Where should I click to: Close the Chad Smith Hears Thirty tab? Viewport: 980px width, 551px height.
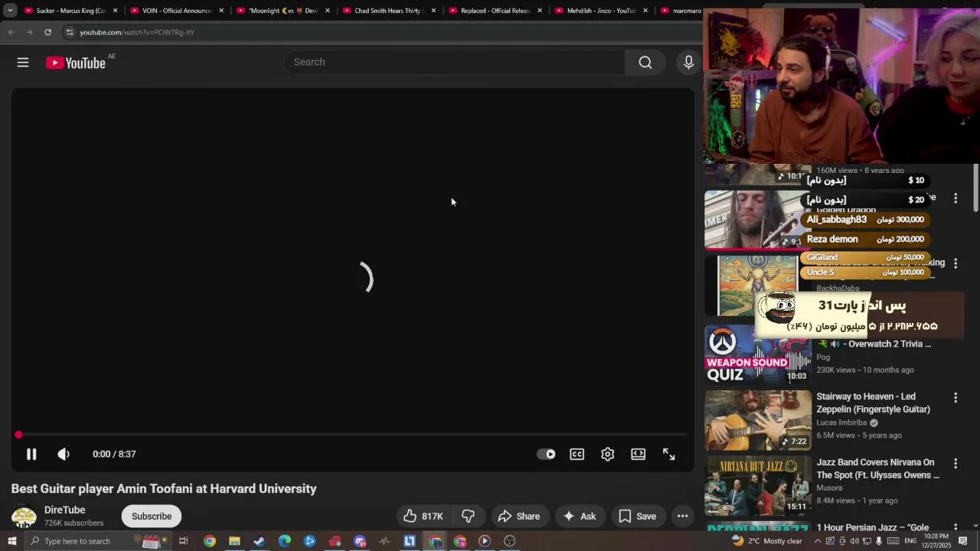433,11
